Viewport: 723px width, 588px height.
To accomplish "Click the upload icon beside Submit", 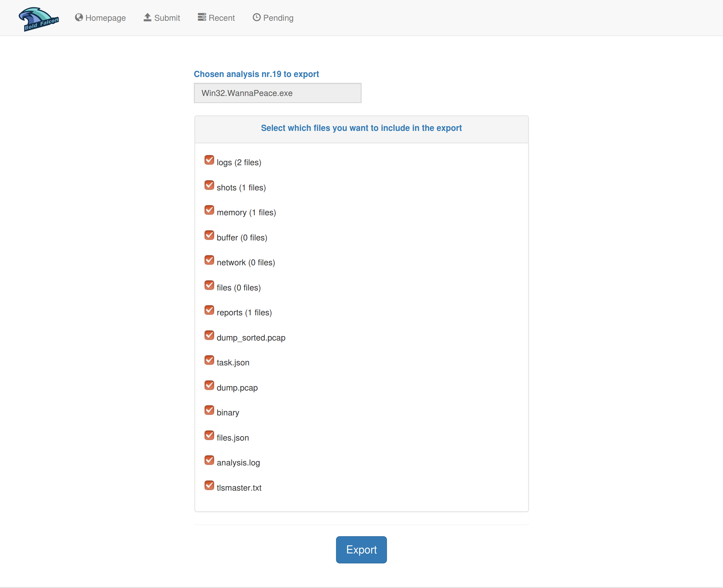I will pos(147,17).
